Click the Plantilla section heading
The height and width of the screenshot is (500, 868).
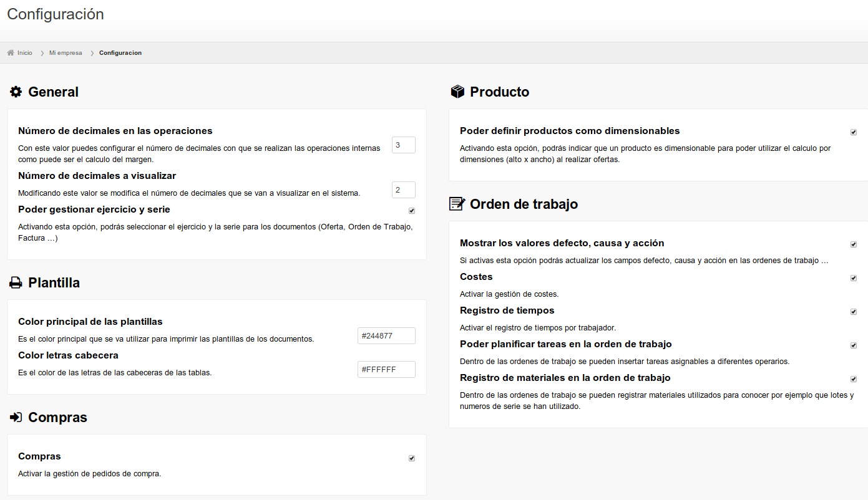click(x=54, y=283)
